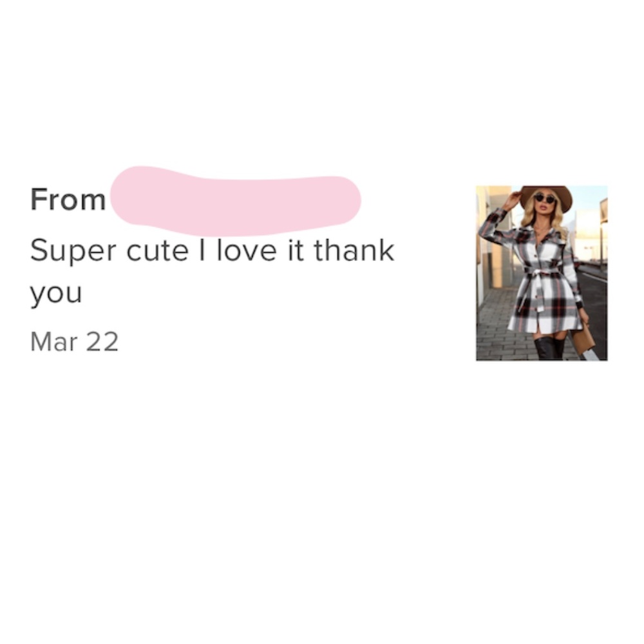The height and width of the screenshot is (644, 644).
Task: Select the pink redacted sender name
Action: (x=236, y=201)
